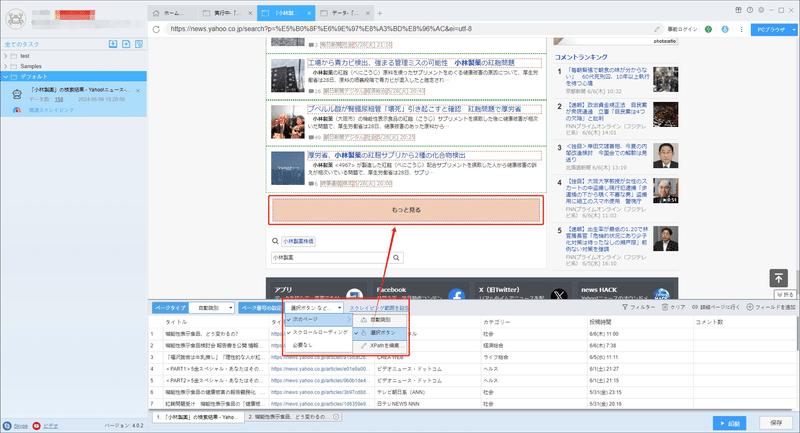Click the クリア trash icon
Viewport: 800px width, 433px height.
point(665,307)
